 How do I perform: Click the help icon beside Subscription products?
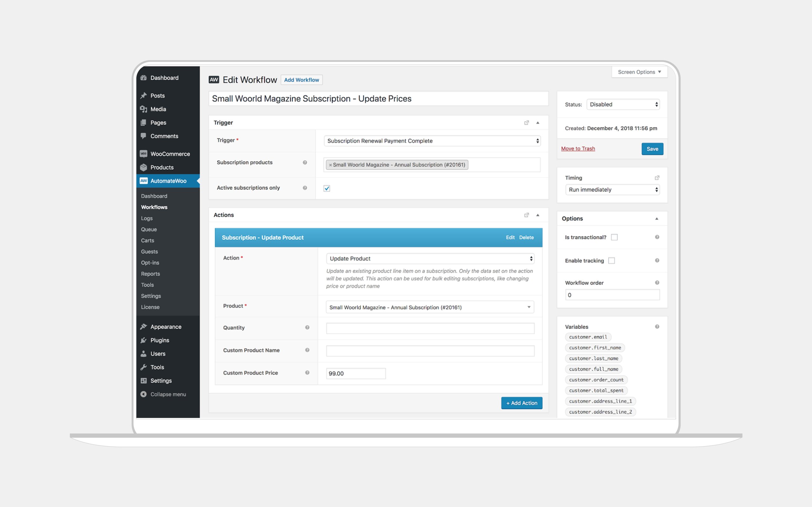point(305,162)
